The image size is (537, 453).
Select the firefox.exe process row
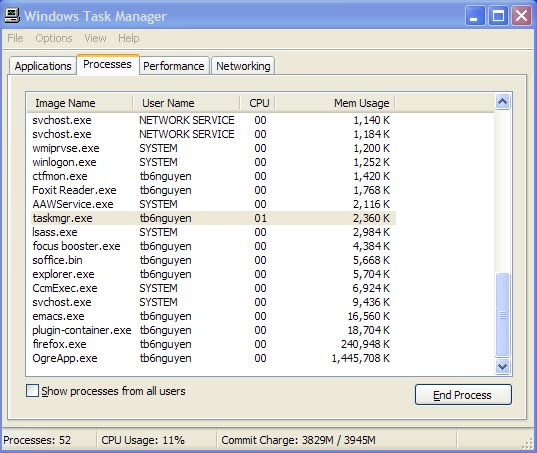[x=211, y=344]
